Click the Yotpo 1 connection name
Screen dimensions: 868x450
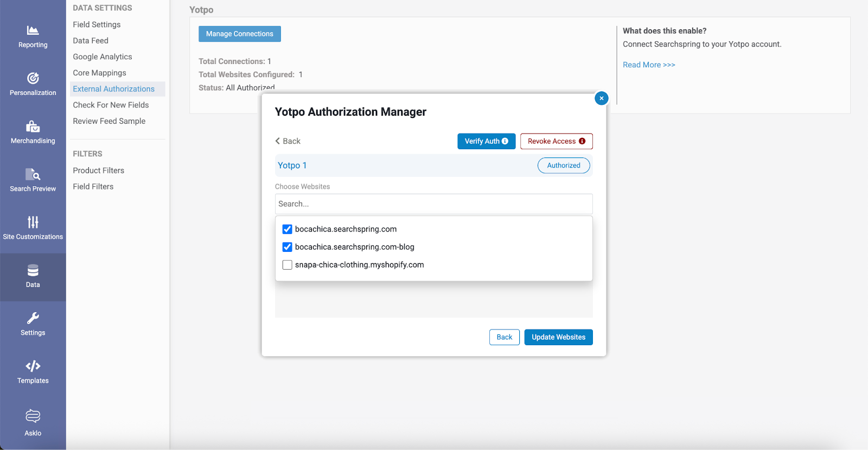click(x=292, y=166)
